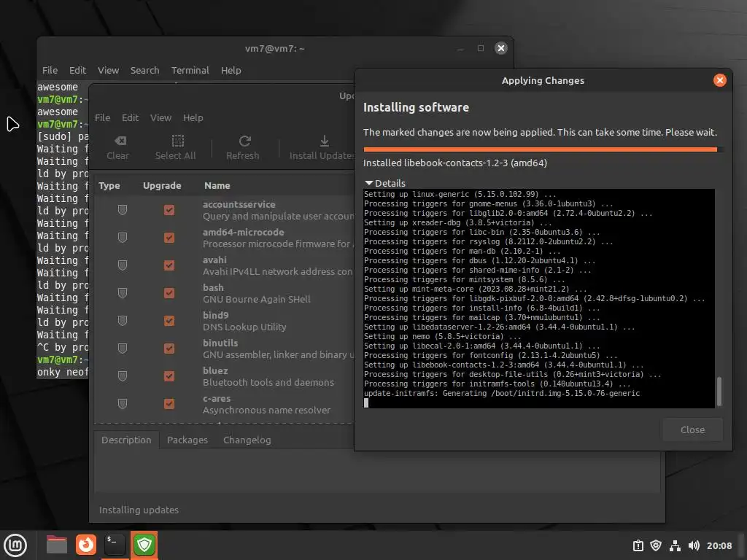Click the volume speaker tray icon

click(694, 545)
